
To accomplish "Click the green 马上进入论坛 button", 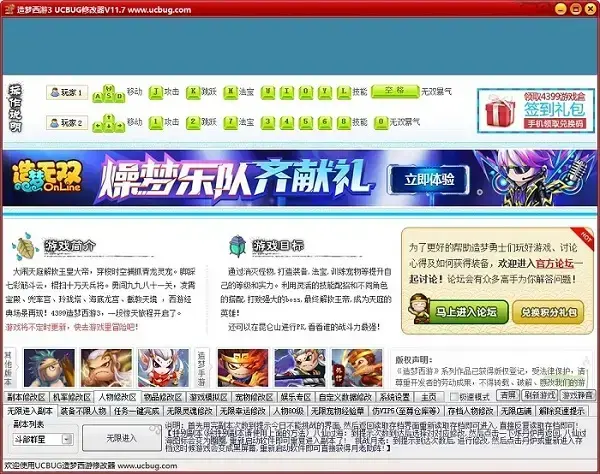I will (x=465, y=312).
